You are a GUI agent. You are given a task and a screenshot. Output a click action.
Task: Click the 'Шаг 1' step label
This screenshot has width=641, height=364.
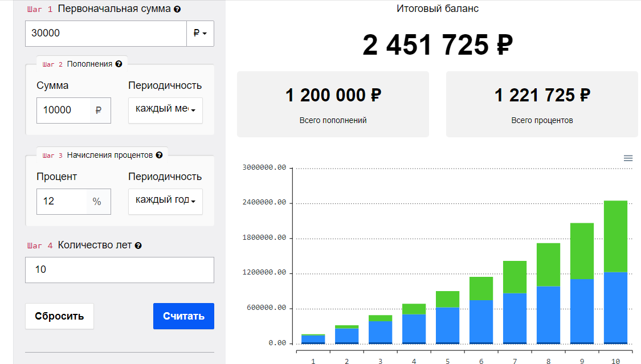coord(40,9)
